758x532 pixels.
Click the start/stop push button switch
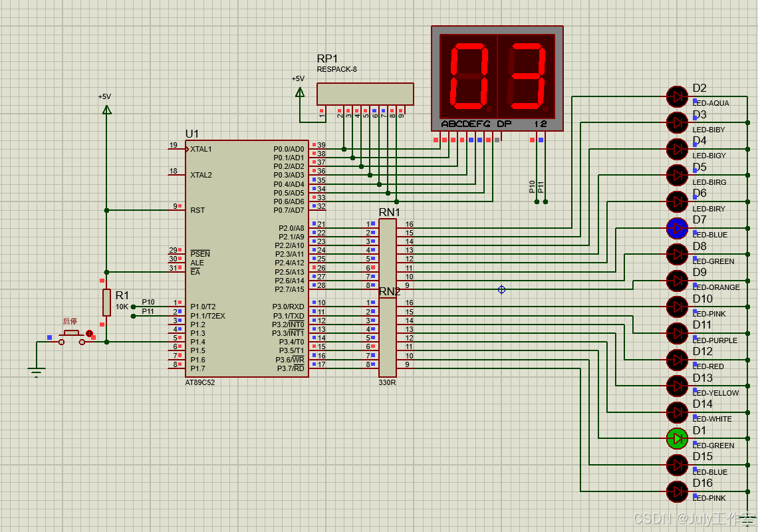[x=72, y=338]
